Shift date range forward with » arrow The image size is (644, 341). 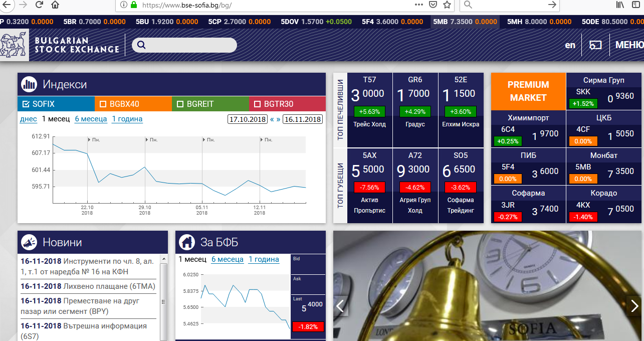tap(278, 119)
